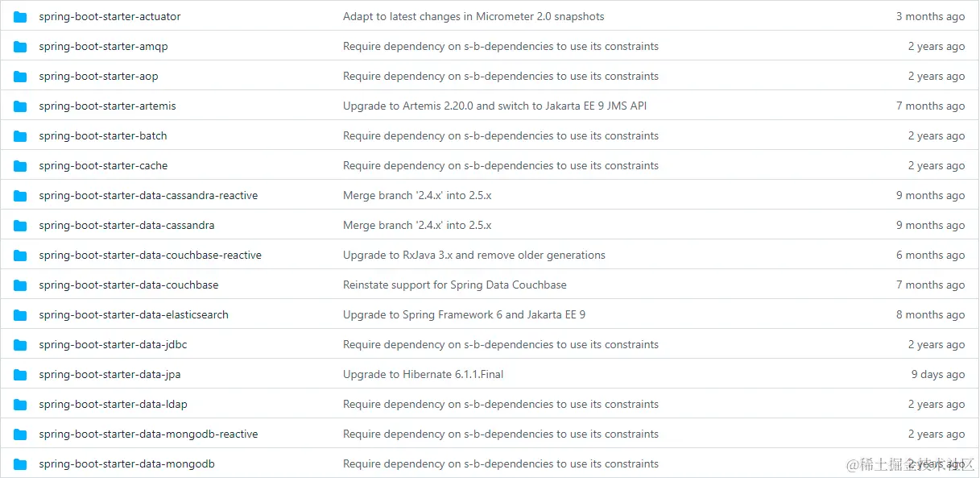Open the commit message in the spring-boot-starter-amqp row
980x478 pixels.
(x=501, y=47)
